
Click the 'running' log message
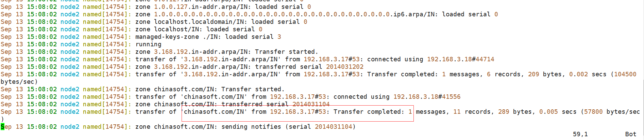pyautogui.click(x=148, y=44)
